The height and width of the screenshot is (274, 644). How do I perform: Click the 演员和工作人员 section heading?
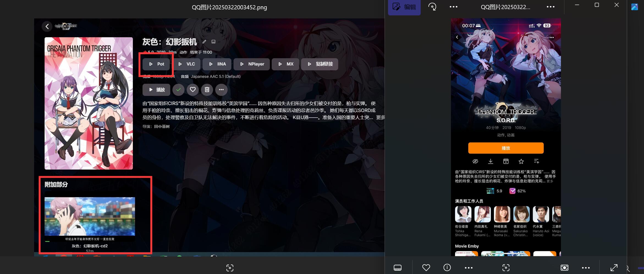coord(469,201)
